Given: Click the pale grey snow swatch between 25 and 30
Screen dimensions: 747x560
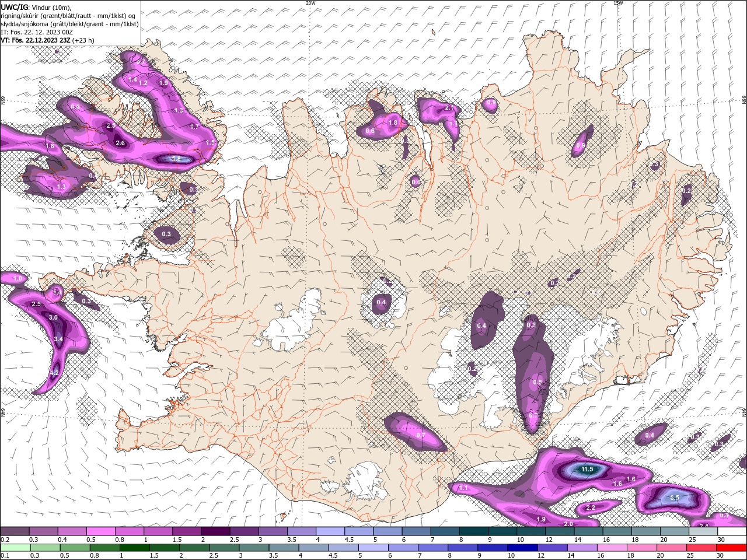Looking at the screenshot, I should [704, 531].
